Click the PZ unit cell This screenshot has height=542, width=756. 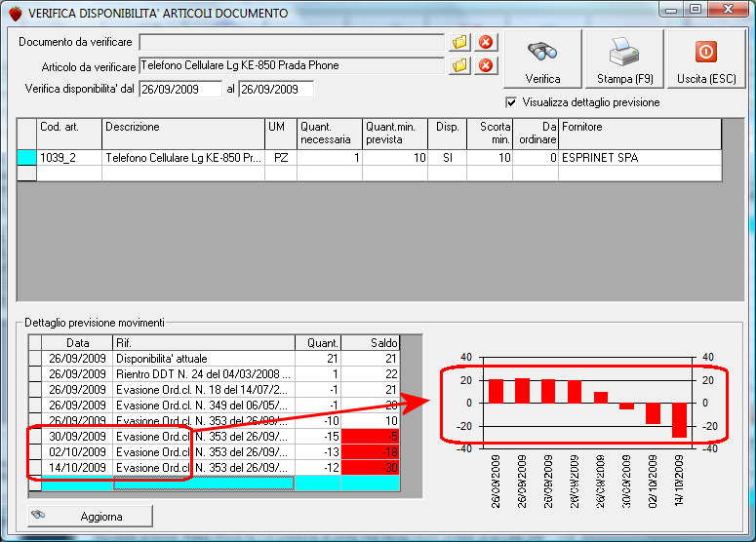pyautogui.click(x=281, y=158)
